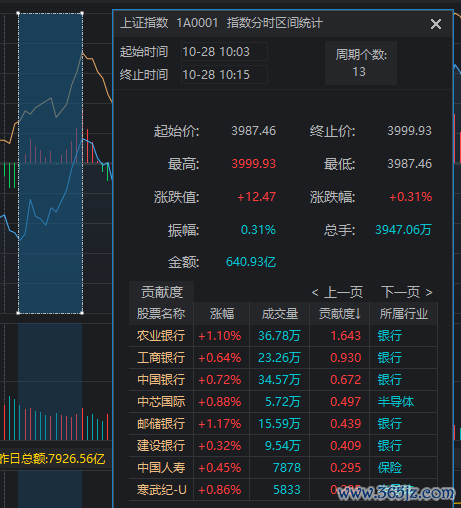Image resolution: width=461 pixels, height=508 pixels.
Task: Select 建设银行 stock row
Action: point(283,446)
